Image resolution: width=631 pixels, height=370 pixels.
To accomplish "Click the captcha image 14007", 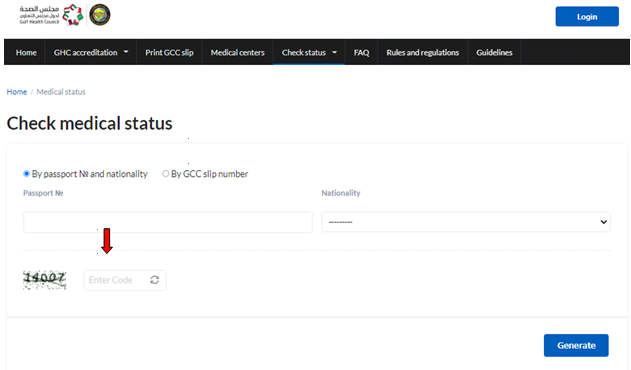I will pyautogui.click(x=45, y=280).
